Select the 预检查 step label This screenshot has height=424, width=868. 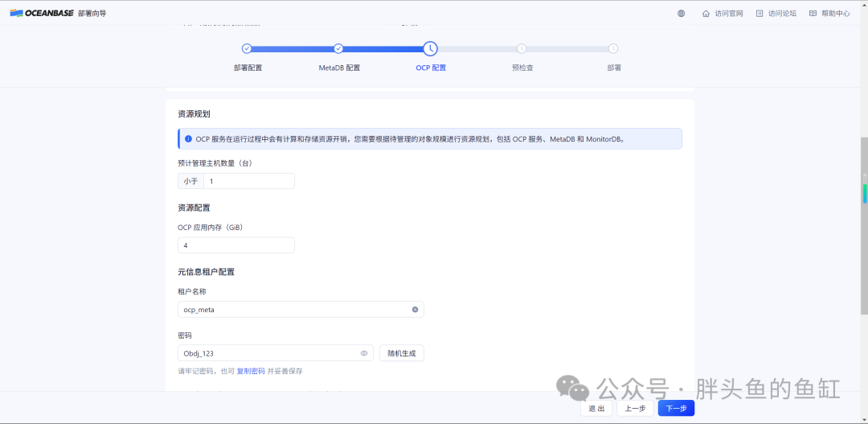(522, 68)
